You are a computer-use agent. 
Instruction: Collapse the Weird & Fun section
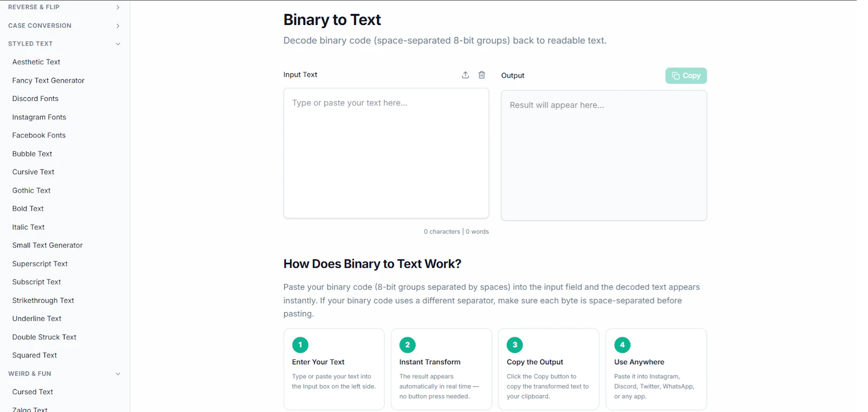coord(65,373)
